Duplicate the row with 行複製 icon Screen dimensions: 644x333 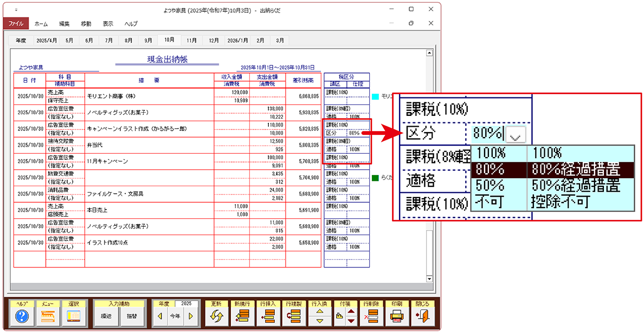pyautogui.click(x=293, y=316)
